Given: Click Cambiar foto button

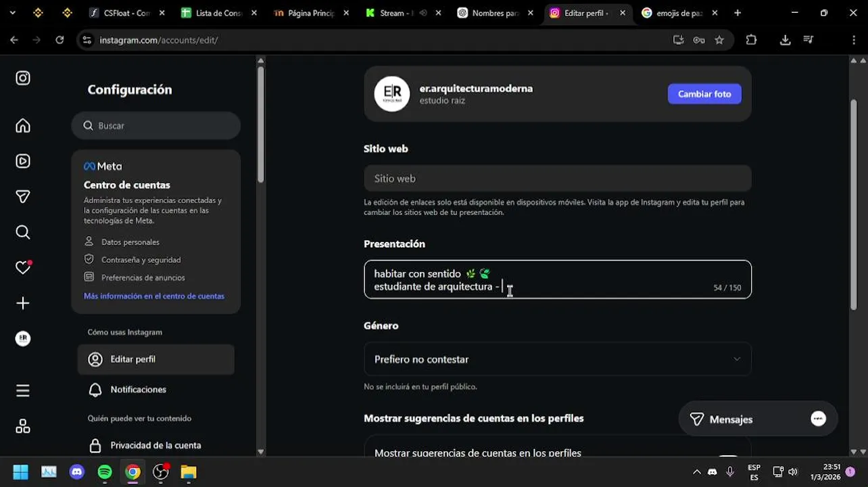Looking at the screenshot, I should (704, 94).
